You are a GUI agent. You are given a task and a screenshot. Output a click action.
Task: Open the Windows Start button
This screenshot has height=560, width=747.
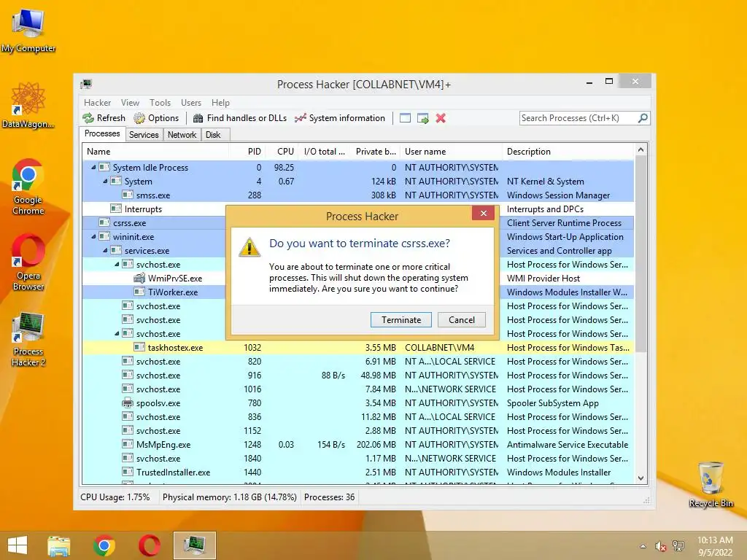(x=18, y=545)
